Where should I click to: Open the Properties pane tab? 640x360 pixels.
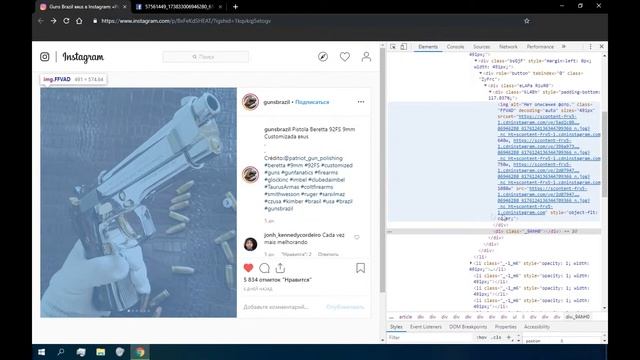[x=505, y=327]
